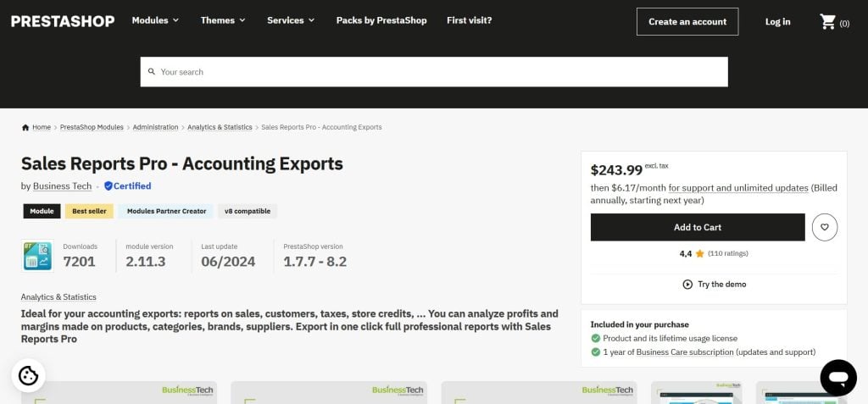868x404 pixels.
Task: Click last update 06/2024
Action: [228, 262]
